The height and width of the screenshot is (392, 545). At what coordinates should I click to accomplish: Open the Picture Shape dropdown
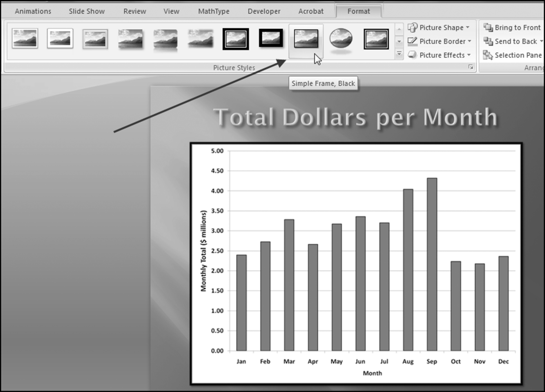point(439,28)
